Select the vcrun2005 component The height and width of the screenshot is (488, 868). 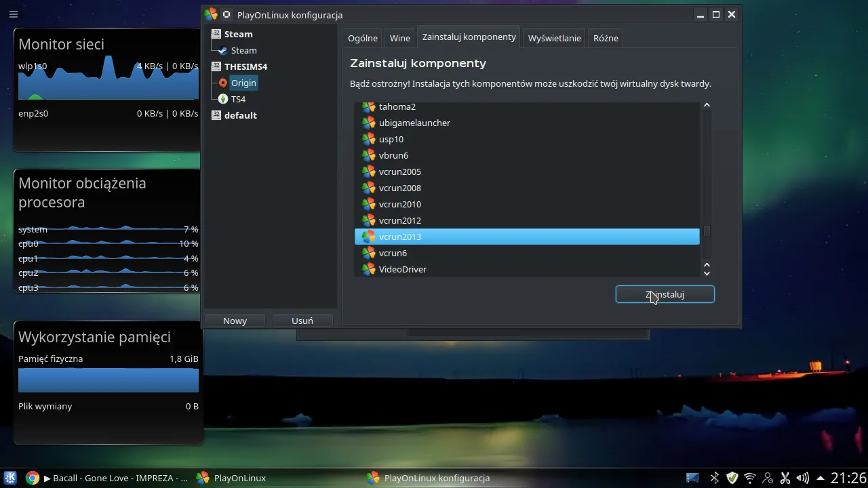527,171
